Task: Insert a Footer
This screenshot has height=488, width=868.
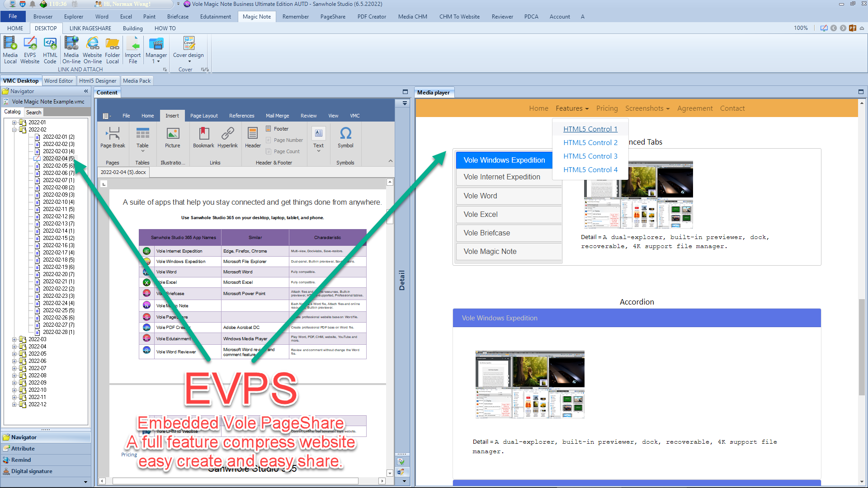Action: (x=277, y=129)
